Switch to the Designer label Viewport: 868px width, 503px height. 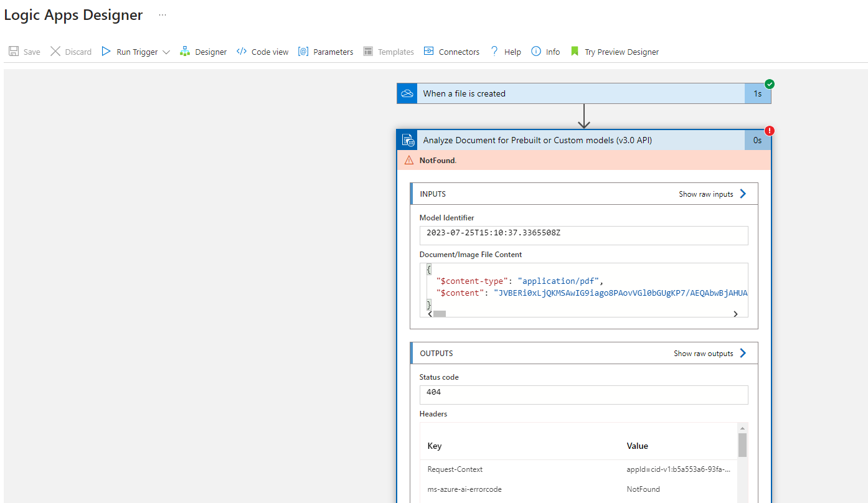point(211,52)
